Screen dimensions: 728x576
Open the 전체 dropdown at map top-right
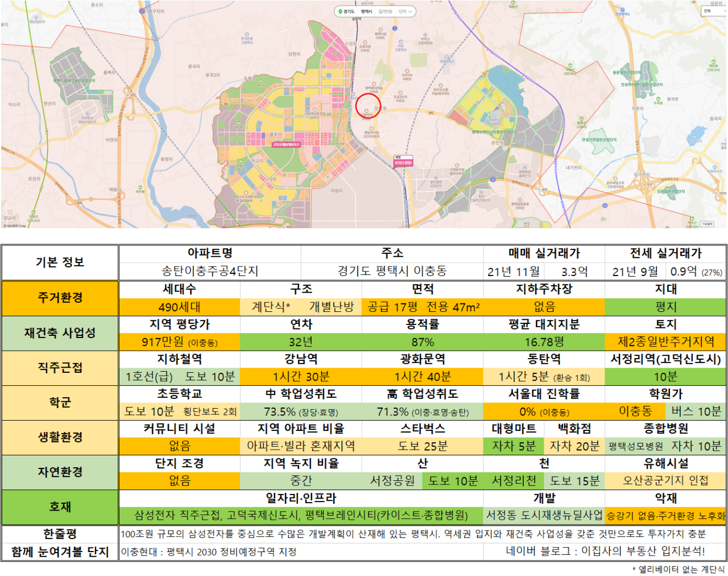coord(714,11)
